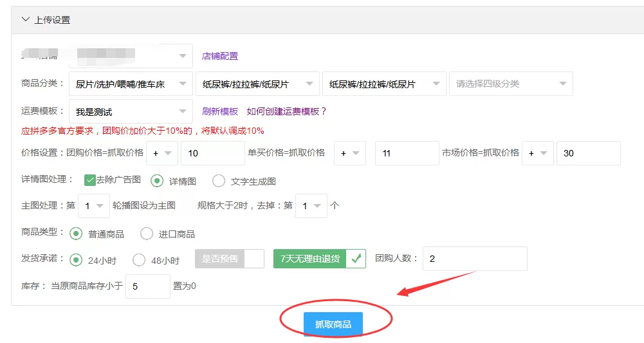Select the 48小时 shipping promise radio
Viewport: 644px width, 343px height.
coord(139,260)
